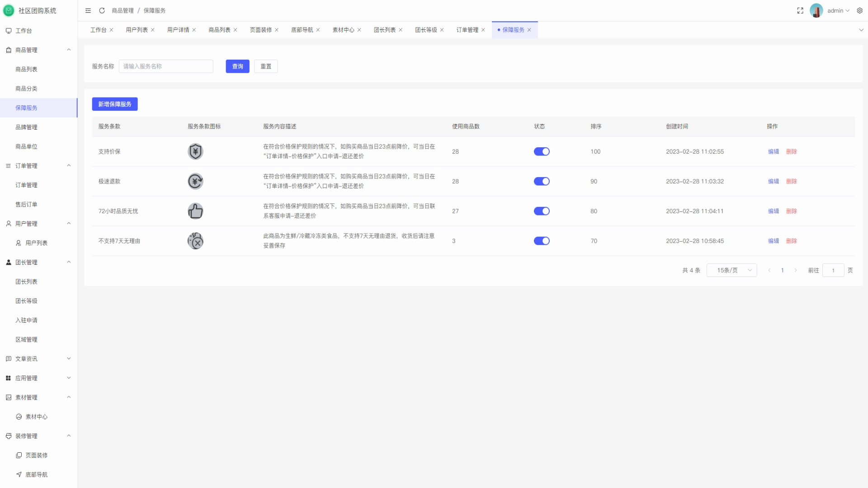
Task: Disable the 支持价保 status switch
Action: click(542, 151)
